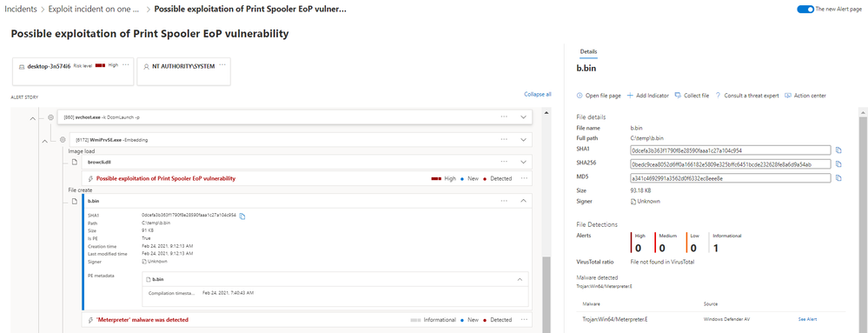Open more options for Print Spooler alert row
Viewport: 868px width, 333px height.
(524, 178)
